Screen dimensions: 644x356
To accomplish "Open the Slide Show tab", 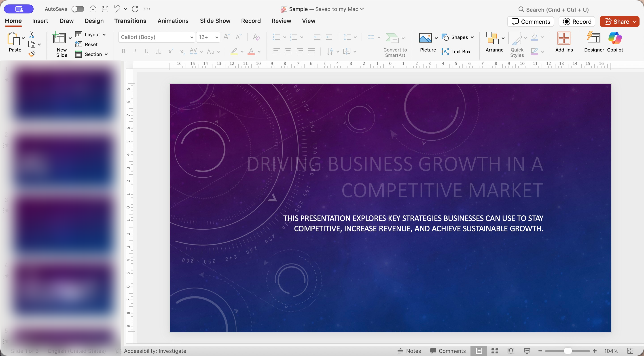I will 215,21.
